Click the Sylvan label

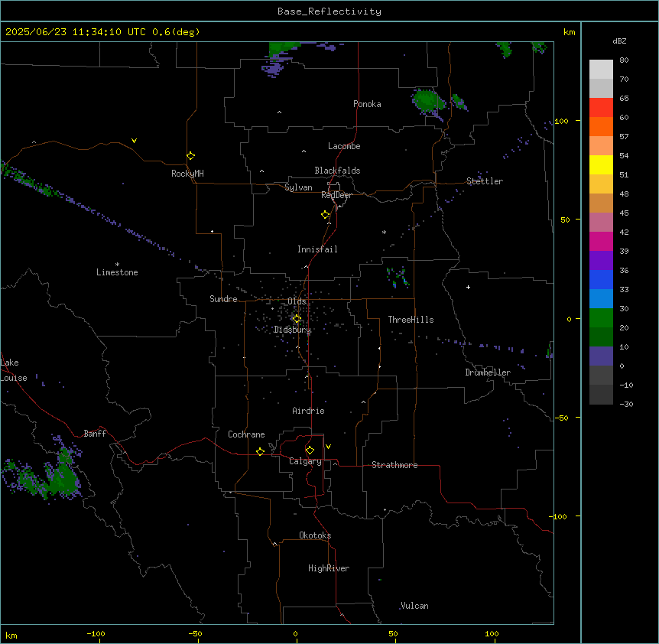pyautogui.click(x=298, y=187)
